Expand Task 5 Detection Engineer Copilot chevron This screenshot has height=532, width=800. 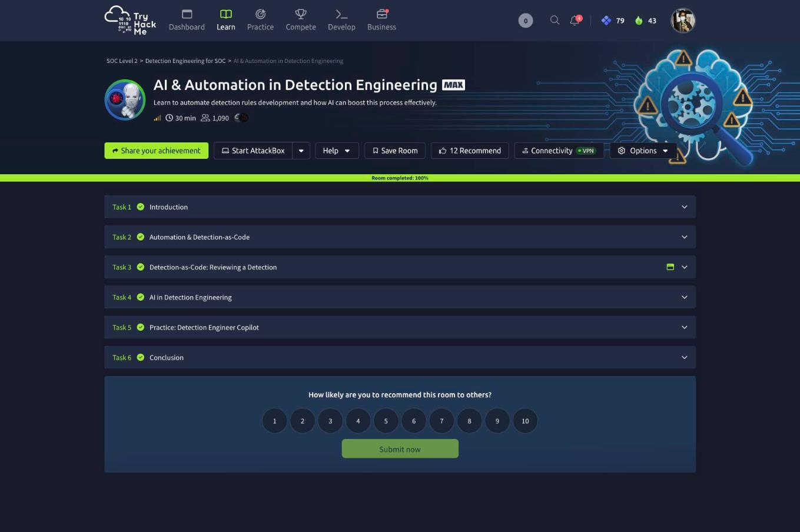pyautogui.click(x=684, y=327)
